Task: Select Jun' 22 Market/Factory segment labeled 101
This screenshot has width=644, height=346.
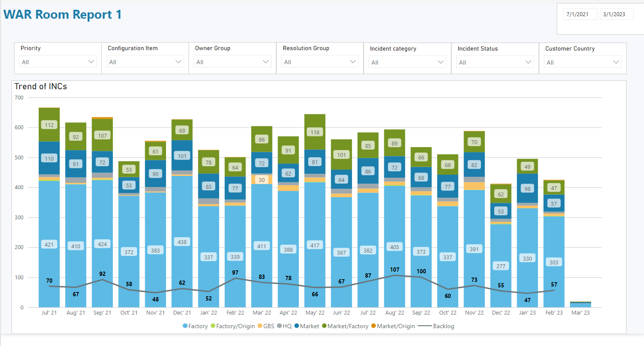Action: [x=341, y=155]
